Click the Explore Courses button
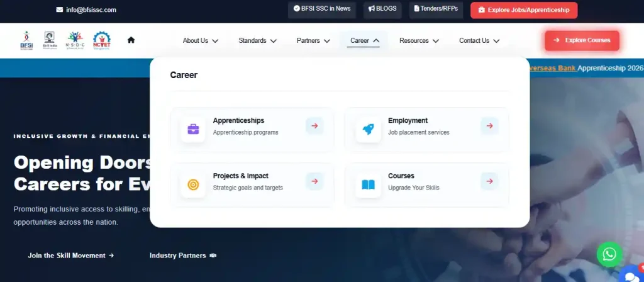The image size is (644, 282). [582, 40]
